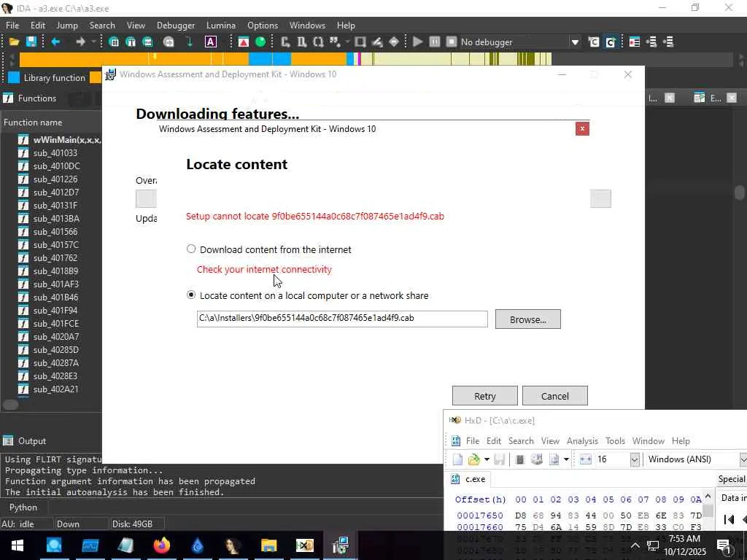Click the content path input field
The height and width of the screenshot is (560, 747).
[x=342, y=319]
